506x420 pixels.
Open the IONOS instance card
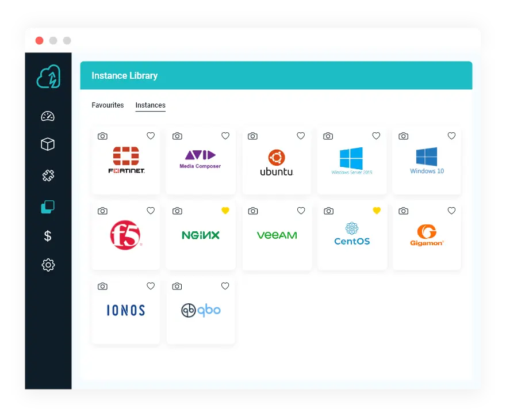(x=125, y=311)
